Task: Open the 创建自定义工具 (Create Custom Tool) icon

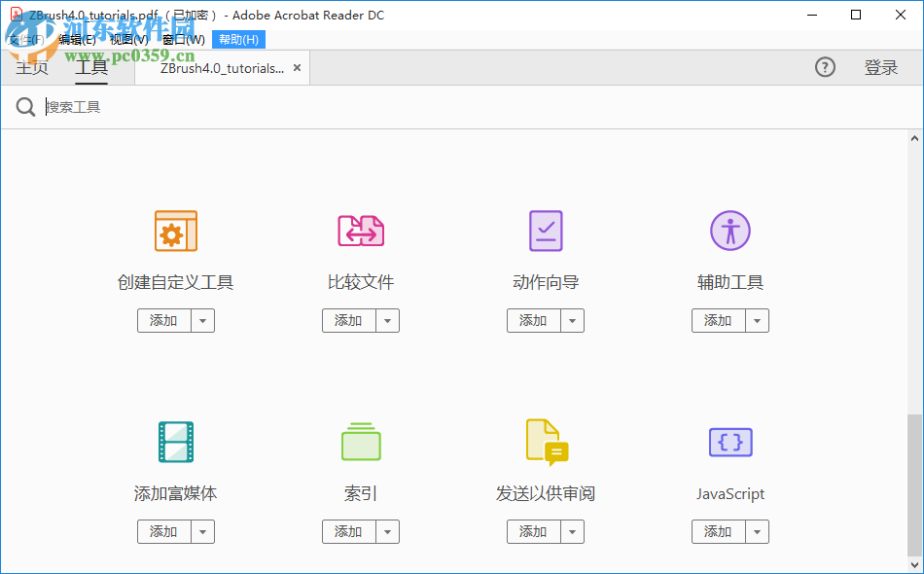Action: pyautogui.click(x=175, y=231)
